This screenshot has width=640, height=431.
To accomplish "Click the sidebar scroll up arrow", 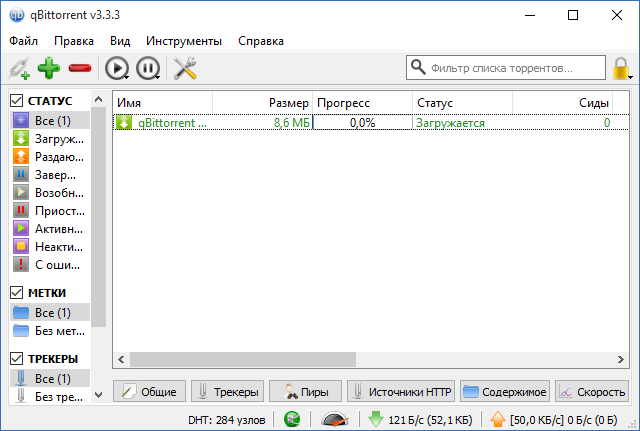I will click(x=98, y=99).
